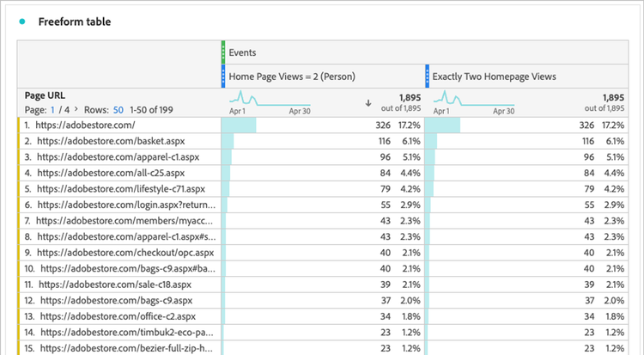This screenshot has width=644, height=355.
Task: Click the Exactly Two Homepage Views sparkline
Action: click(472, 101)
